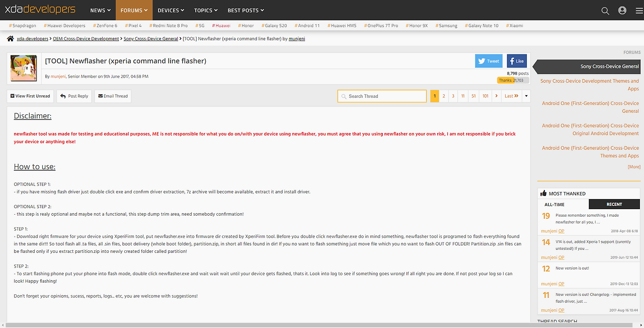Open the #Huawei HMS tag
The height and width of the screenshot is (328, 644).
(342, 26)
